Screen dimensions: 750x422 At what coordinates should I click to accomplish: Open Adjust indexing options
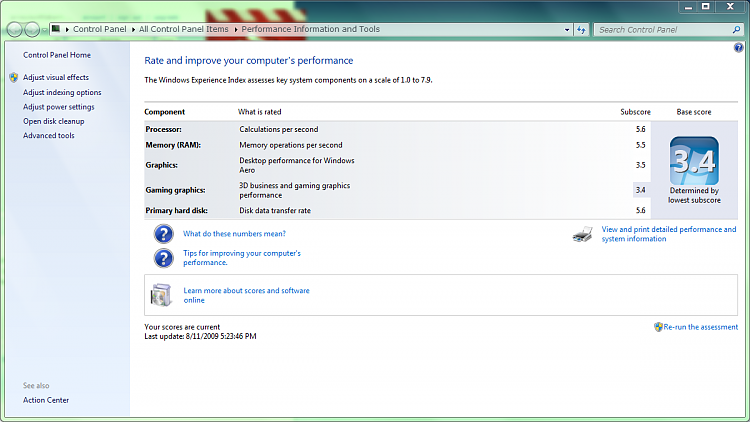click(62, 92)
